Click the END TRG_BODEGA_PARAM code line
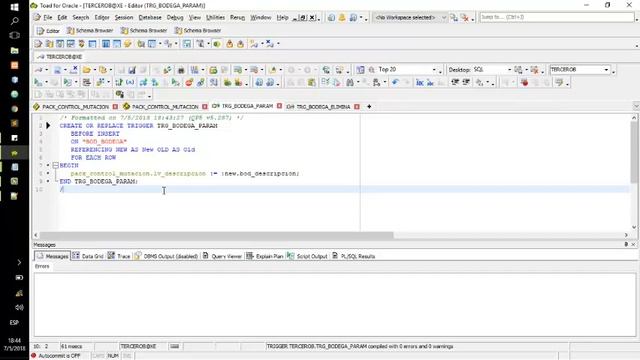 click(99, 181)
